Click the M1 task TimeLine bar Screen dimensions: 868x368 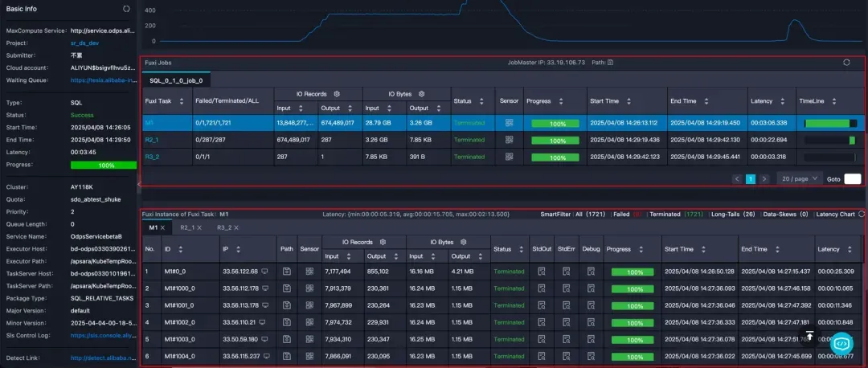(830, 124)
